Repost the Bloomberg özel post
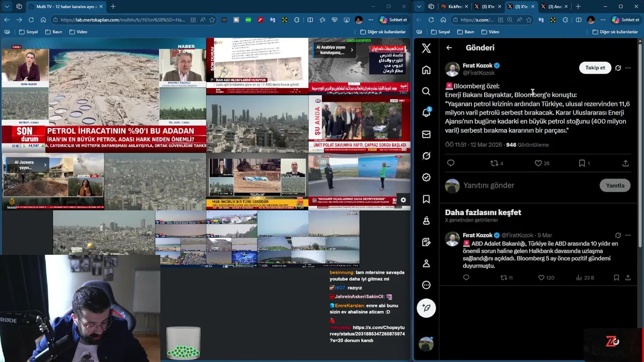The height and width of the screenshot is (362, 644). point(494,163)
